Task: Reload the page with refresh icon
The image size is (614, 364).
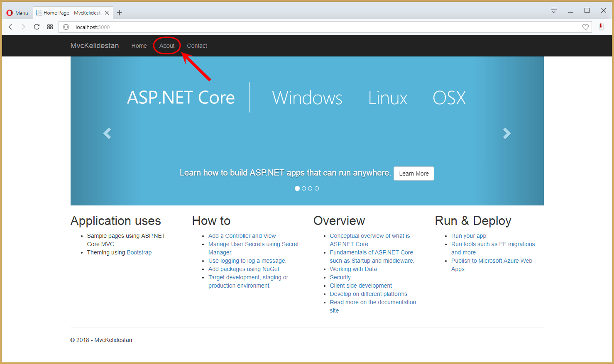Action: click(37, 27)
